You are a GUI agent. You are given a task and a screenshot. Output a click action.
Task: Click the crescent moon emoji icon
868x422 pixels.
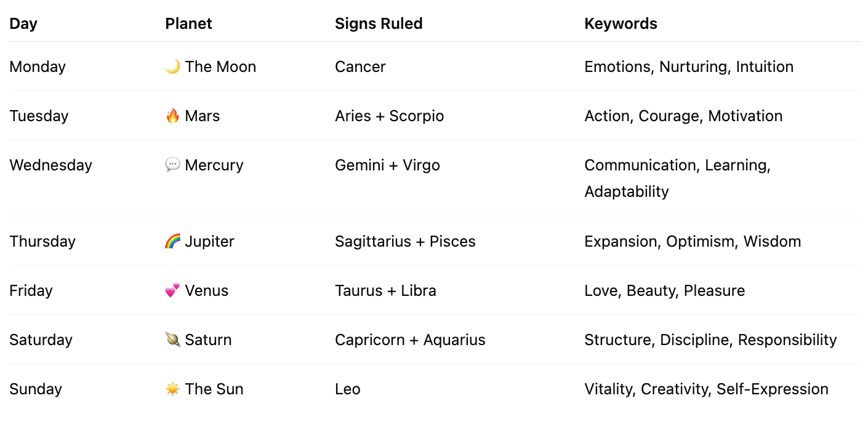(x=173, y=66)
